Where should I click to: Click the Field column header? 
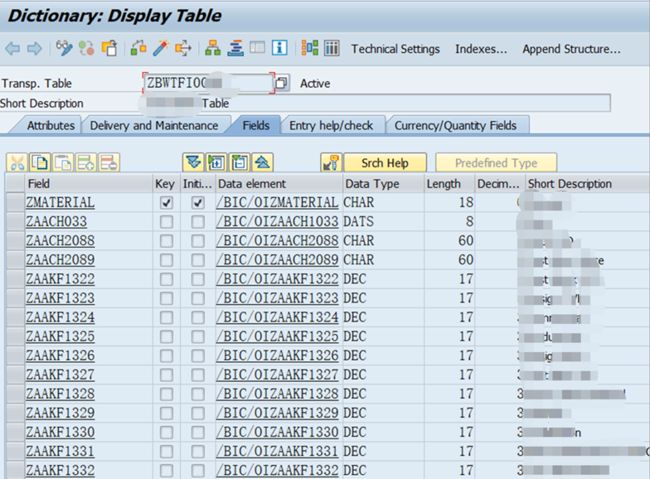point(89,184)
